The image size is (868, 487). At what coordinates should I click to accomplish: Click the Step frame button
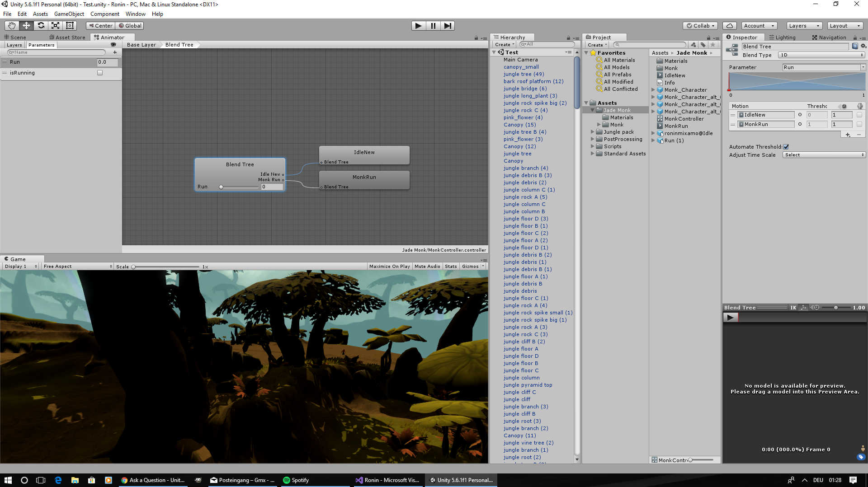coord(448,26)
